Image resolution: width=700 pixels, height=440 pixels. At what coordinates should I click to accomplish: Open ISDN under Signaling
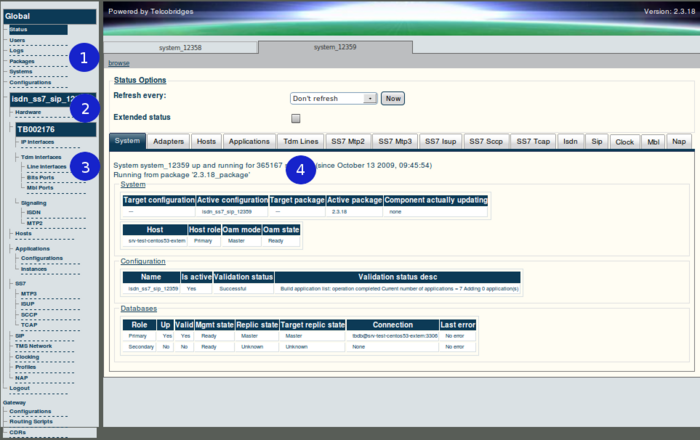coord(33,212)
